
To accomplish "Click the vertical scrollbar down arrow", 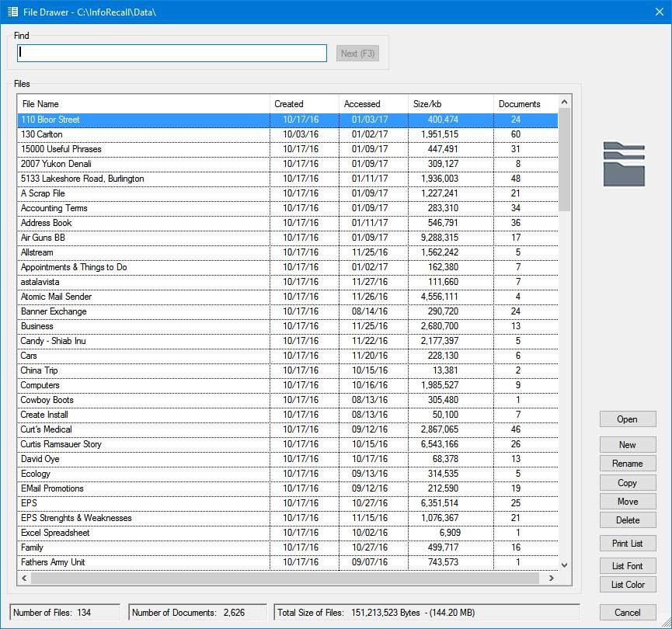I will point(565,565).
